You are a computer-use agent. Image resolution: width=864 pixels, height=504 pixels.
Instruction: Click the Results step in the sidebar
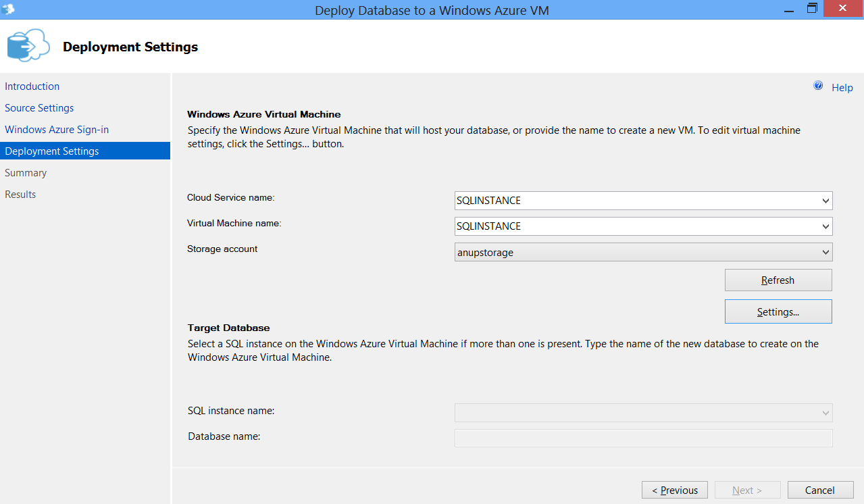[x=20, y=195]
